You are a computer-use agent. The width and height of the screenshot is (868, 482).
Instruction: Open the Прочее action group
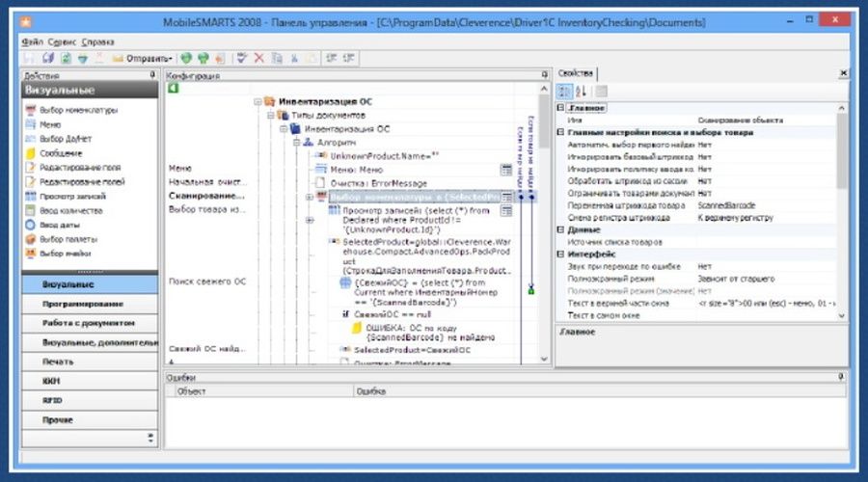click(90, 419)
